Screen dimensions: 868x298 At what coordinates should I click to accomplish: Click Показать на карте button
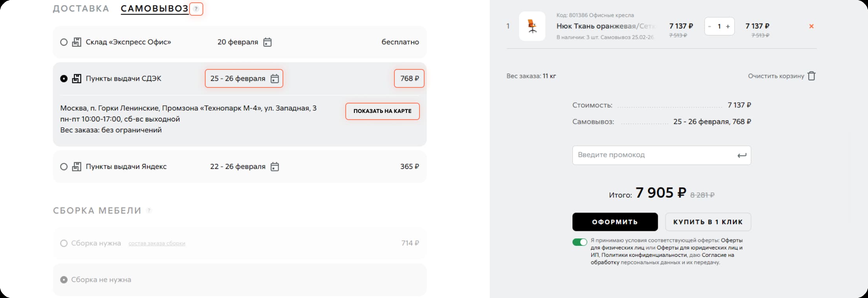(382, 111)
